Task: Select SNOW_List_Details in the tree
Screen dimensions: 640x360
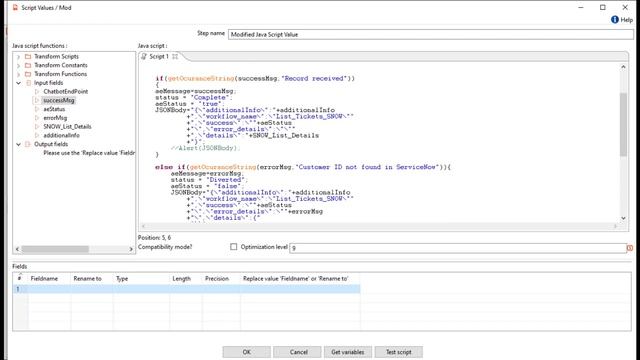Action: 67,127
